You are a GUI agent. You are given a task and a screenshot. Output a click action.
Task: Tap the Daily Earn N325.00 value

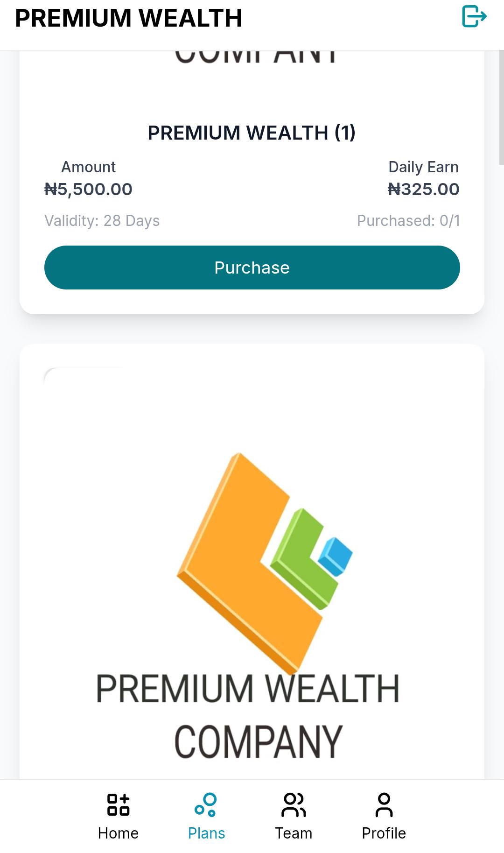pos(424,189)
